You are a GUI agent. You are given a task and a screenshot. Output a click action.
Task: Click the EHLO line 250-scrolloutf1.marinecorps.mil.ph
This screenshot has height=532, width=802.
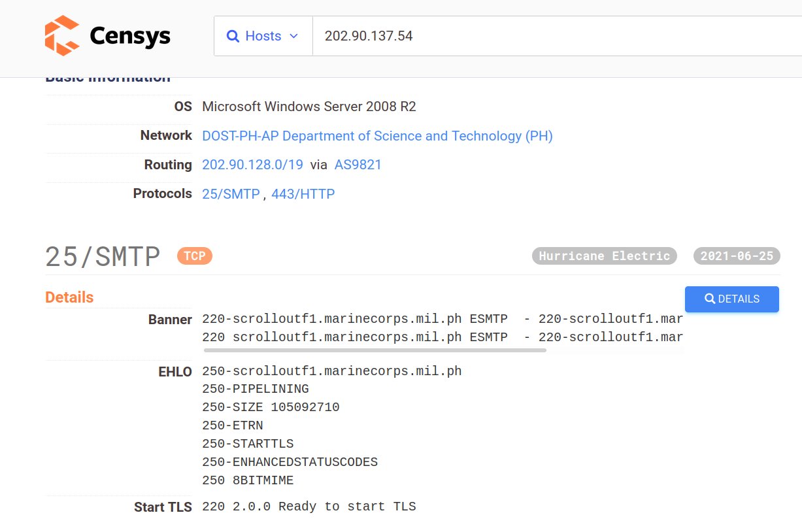tap(332, 371)
